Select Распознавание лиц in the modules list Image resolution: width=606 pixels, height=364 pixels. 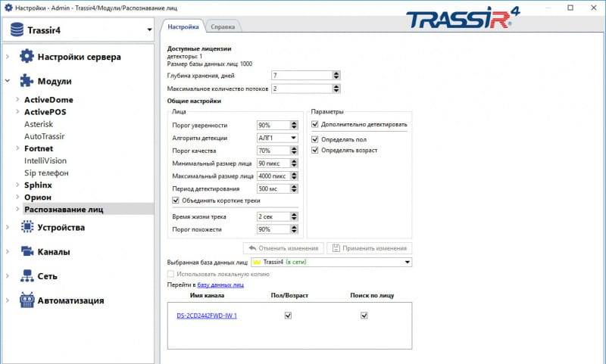pyautogui.click(x=64, y=209)
